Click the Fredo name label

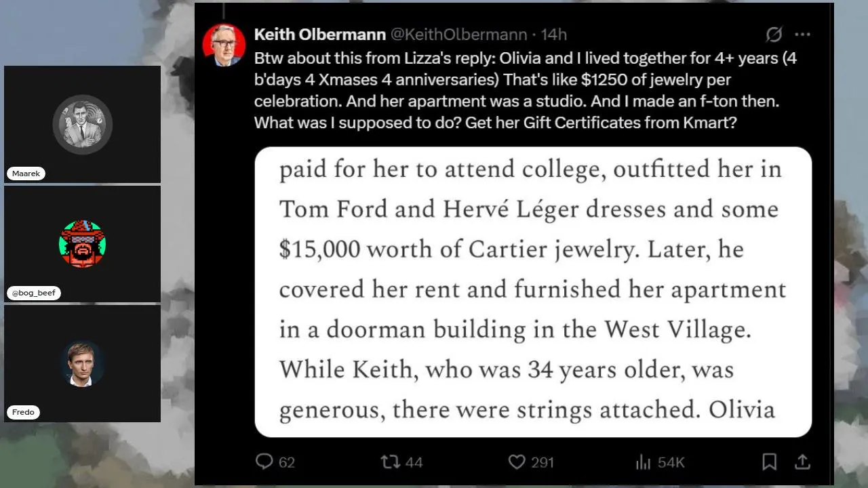pos(23,412)
